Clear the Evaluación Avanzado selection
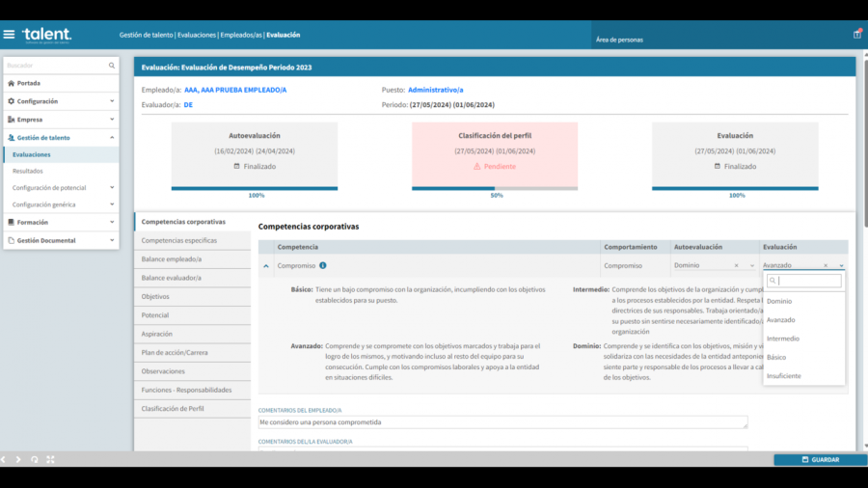 point(826,265)
